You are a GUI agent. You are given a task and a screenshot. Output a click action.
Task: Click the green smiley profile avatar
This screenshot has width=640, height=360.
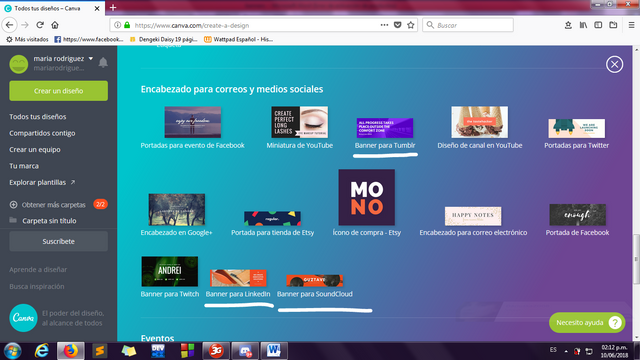coord(19,64)
